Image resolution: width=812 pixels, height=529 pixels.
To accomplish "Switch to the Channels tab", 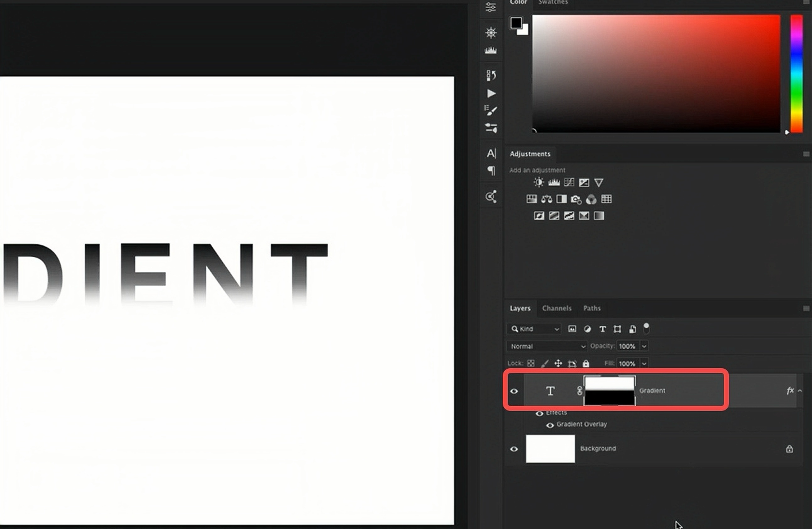I will click(557, 308).
